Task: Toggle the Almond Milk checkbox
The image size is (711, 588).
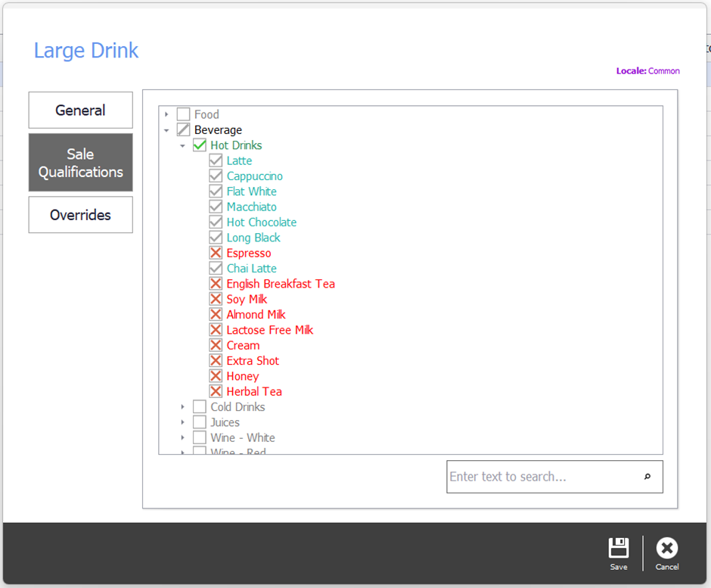Action: 216,315
